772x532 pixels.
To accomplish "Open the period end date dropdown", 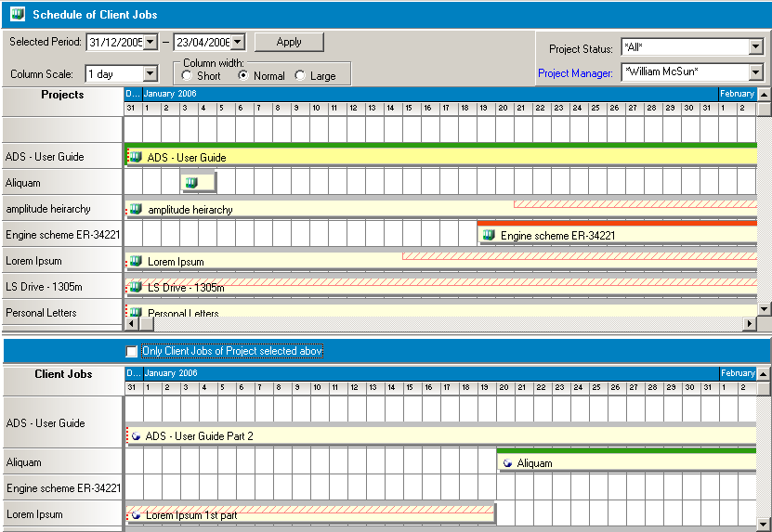I will [x=238, y=42].
